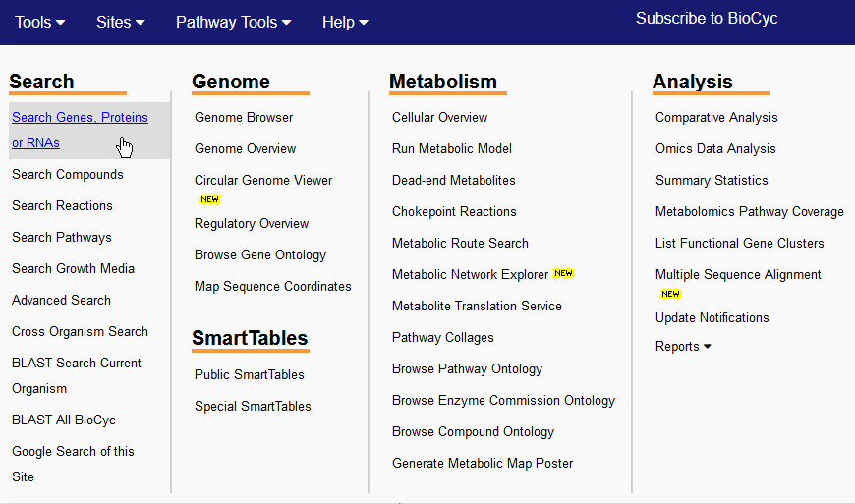Click the NEW badge under Multiple Sequence Alignment
Screen dimensions: 855x504
point(670,294)
